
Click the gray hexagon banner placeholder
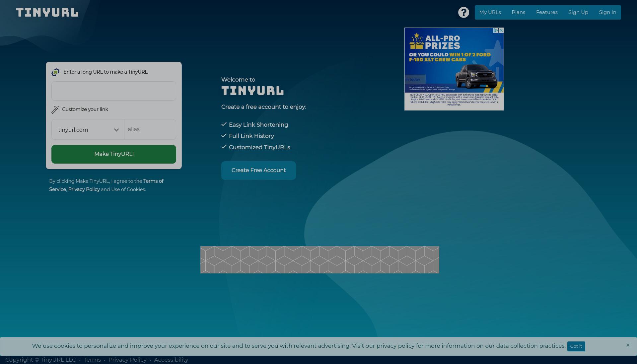pos(320,260)
